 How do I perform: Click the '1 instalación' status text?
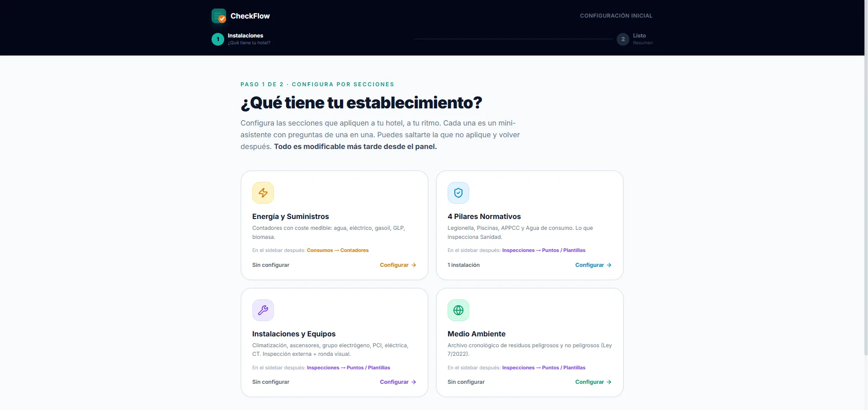pos(463,265)
